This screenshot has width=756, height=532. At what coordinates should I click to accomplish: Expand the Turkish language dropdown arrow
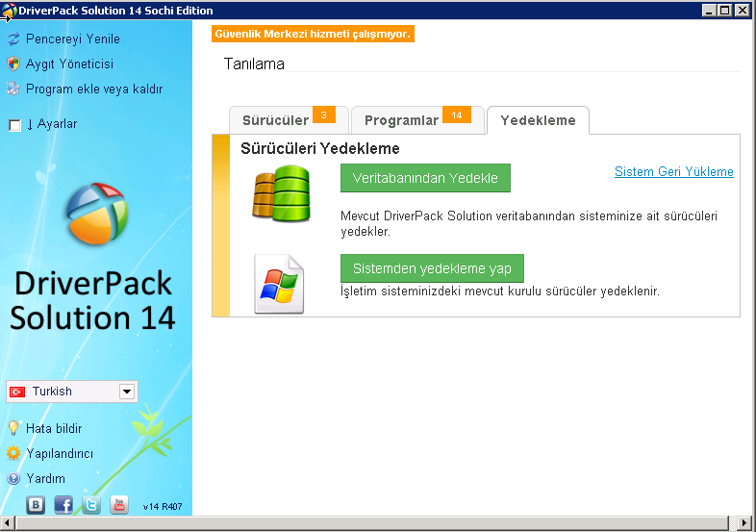127,392
